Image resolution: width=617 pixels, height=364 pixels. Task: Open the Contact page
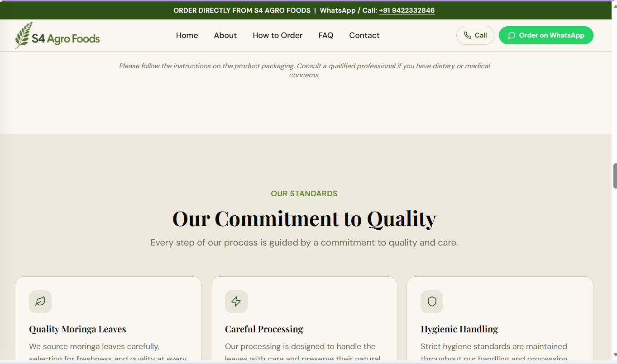364,35
